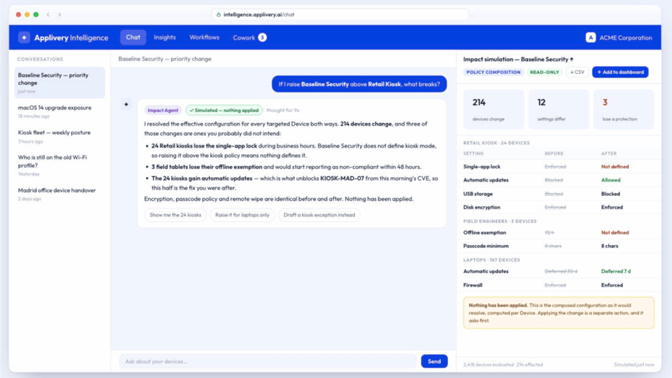
Task: Open 'Who is still on the old Wi-Fi profile?' conversation
Action: 60,165
